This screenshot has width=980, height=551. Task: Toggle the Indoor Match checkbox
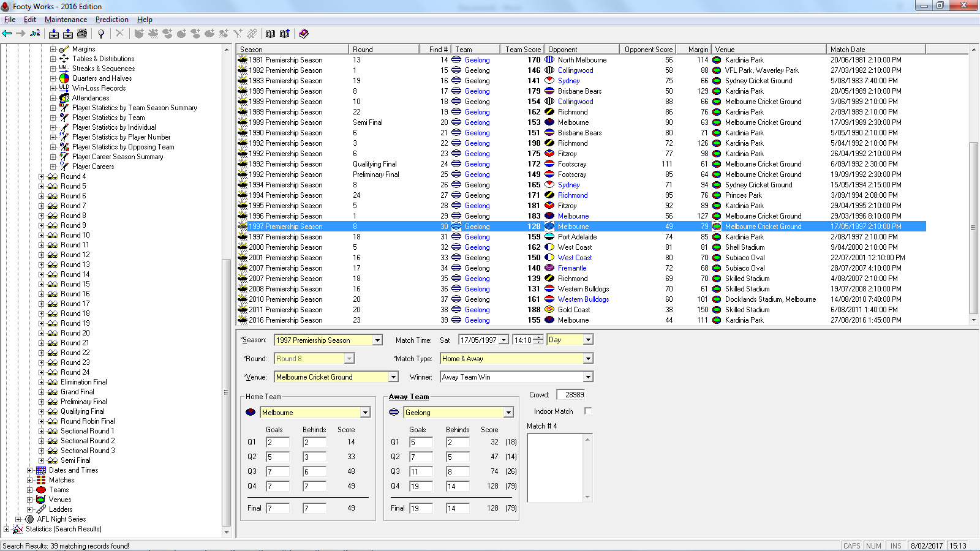[588, 411]
